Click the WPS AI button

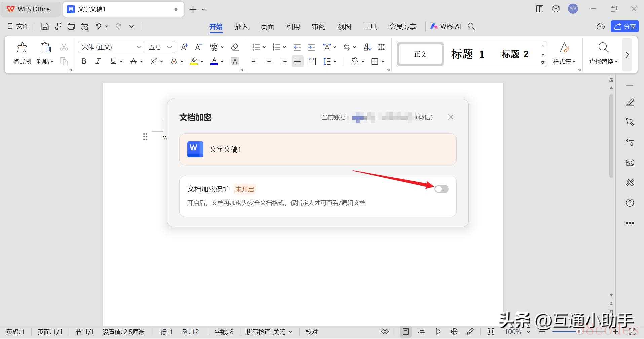pos(446,26)
